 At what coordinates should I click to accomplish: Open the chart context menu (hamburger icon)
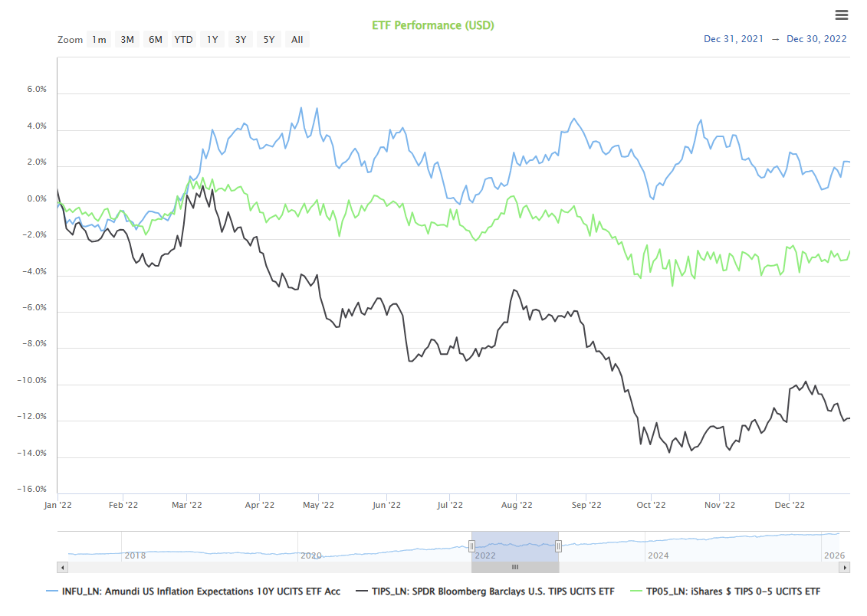click(841, 14)
